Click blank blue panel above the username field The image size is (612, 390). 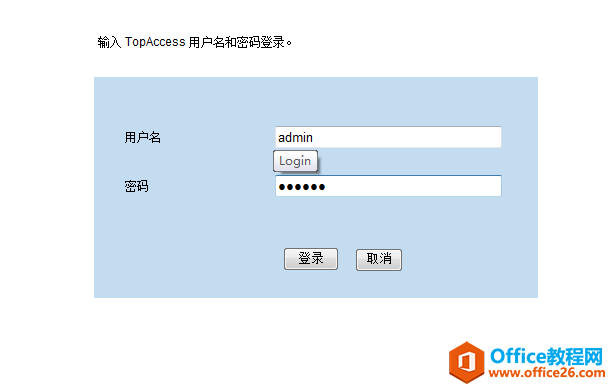[x=315, y=101]
